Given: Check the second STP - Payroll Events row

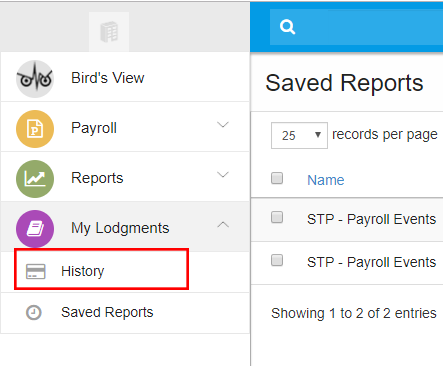Looking at the screenshot, I should (277, 260).
